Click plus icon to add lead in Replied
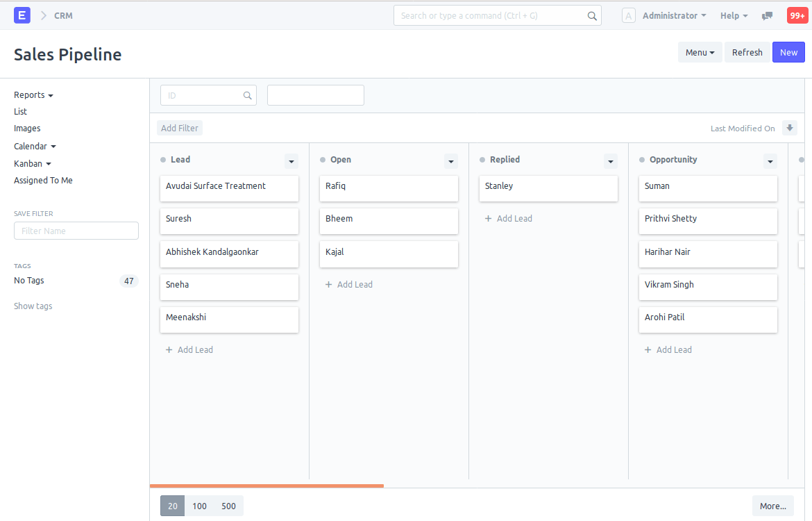 [488, 218]
